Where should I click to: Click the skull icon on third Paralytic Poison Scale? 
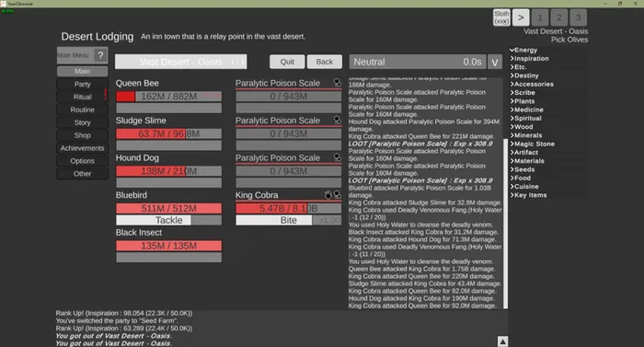[x=338, y=157]
